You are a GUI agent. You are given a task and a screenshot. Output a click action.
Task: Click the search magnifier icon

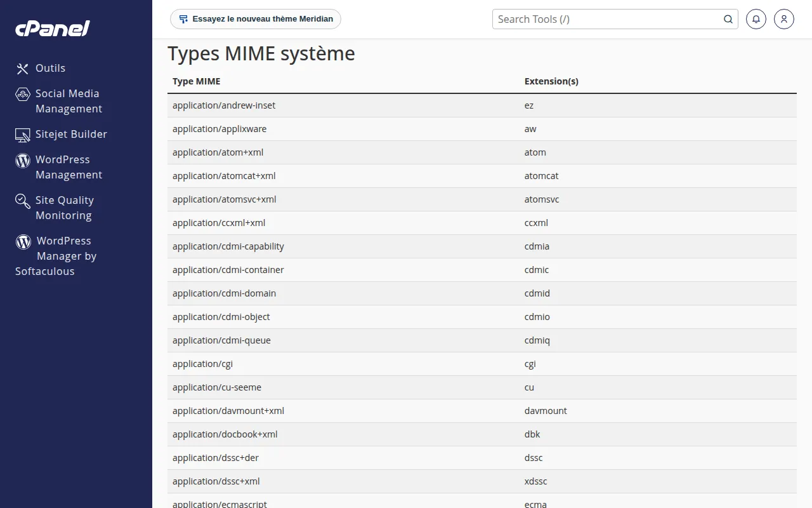tap(728, 19)
